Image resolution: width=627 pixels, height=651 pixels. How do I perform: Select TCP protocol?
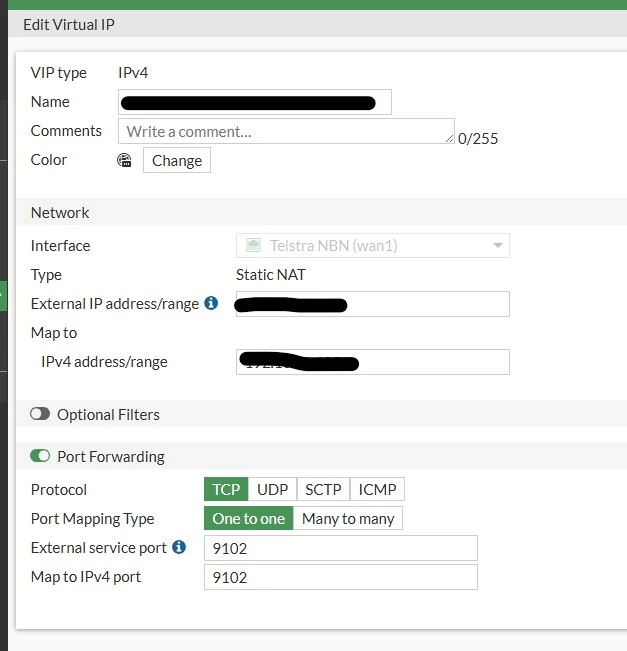click(226, 489)
